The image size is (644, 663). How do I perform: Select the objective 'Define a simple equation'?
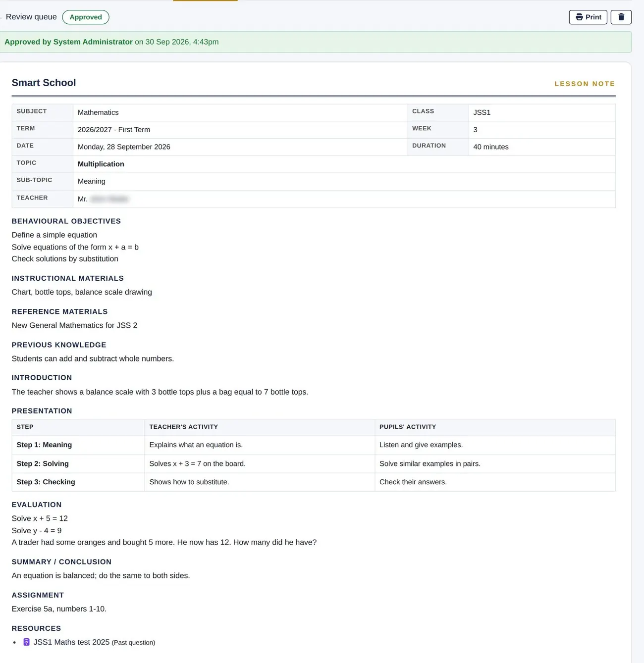click(54, 235)
